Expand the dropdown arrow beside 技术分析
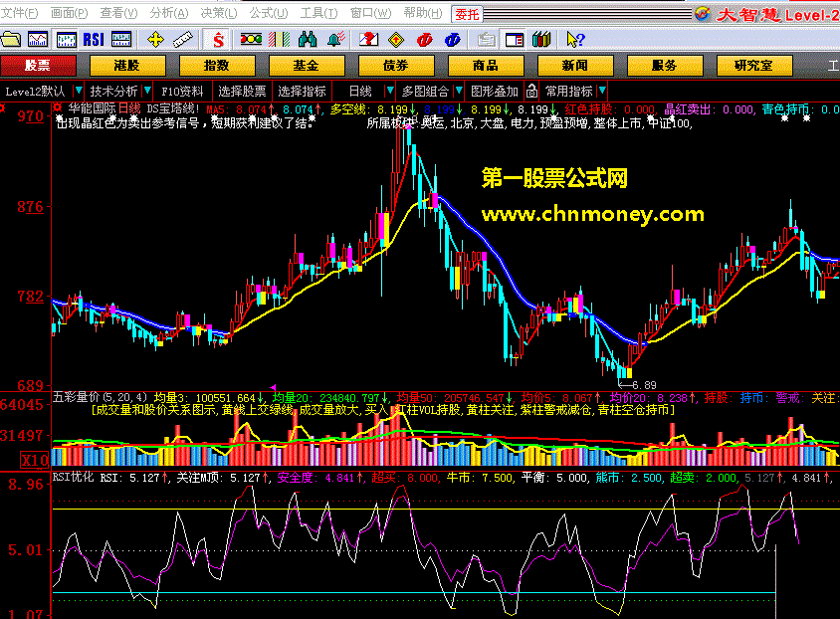 pyautogui.click(x=147, y=91)
